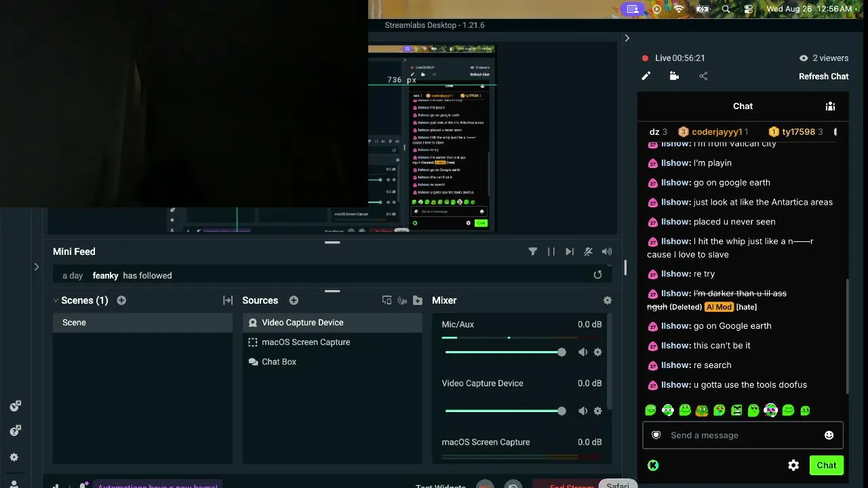Click the ty17598 username in chat leaderboard

tap(798, 132)
